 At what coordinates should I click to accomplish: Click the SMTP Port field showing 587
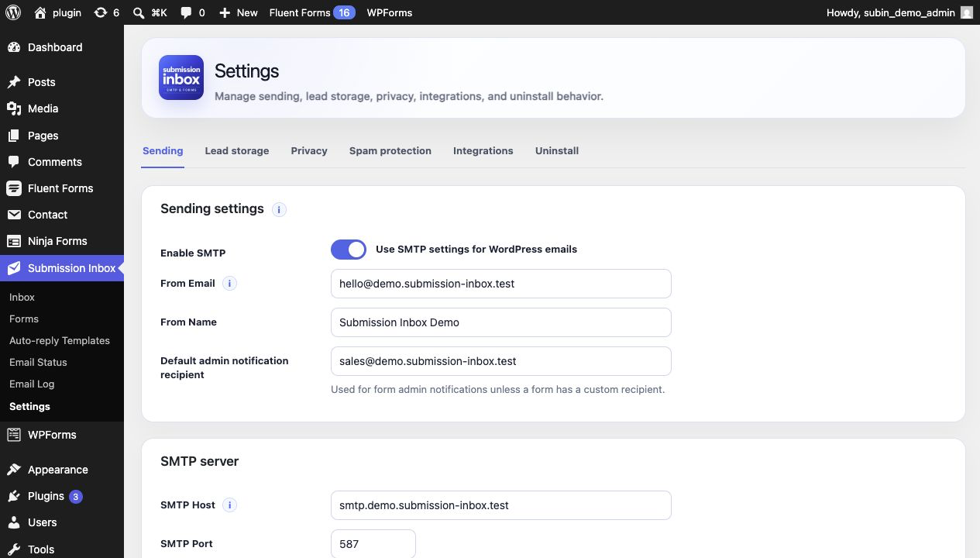click(x=373, y=544)
